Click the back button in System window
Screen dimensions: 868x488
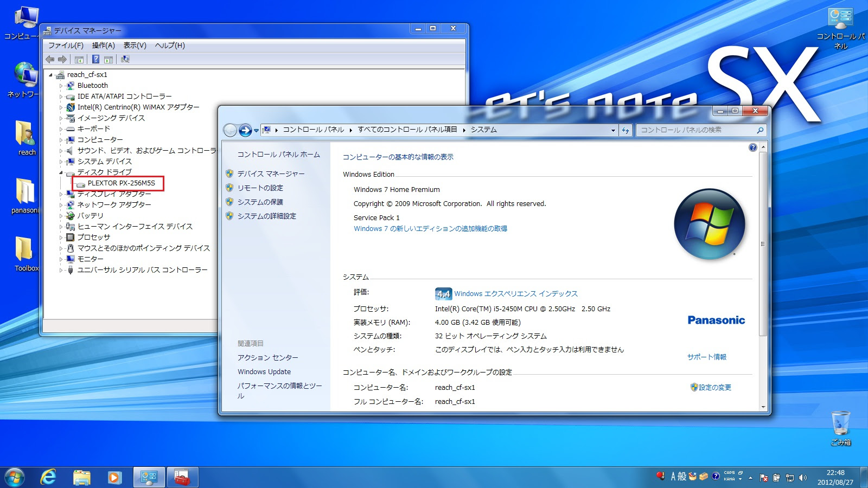(x=230, y=130)
